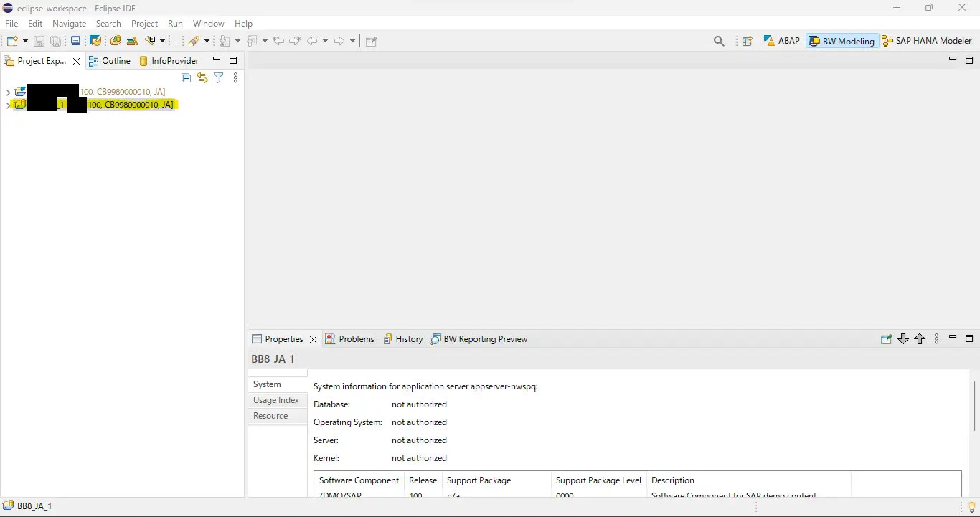Select the Usage Index properties section
This screenshot has height=517, width=980.
[x=278, y=400]
